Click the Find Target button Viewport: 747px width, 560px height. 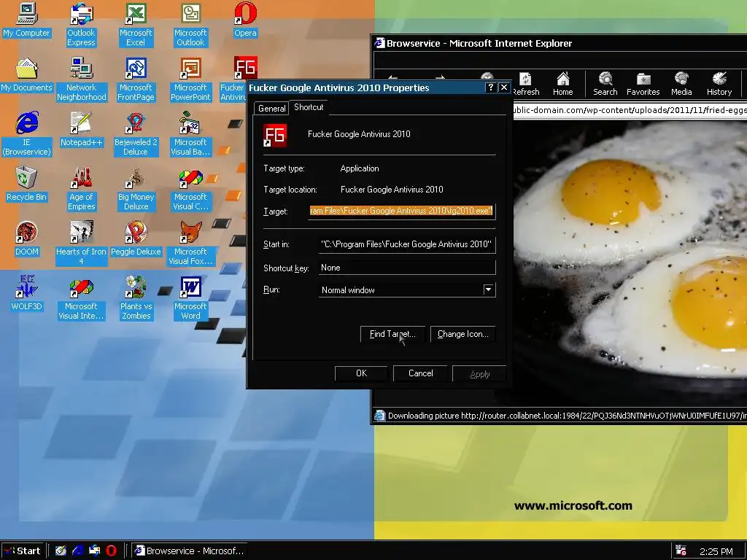coord(392,334)
